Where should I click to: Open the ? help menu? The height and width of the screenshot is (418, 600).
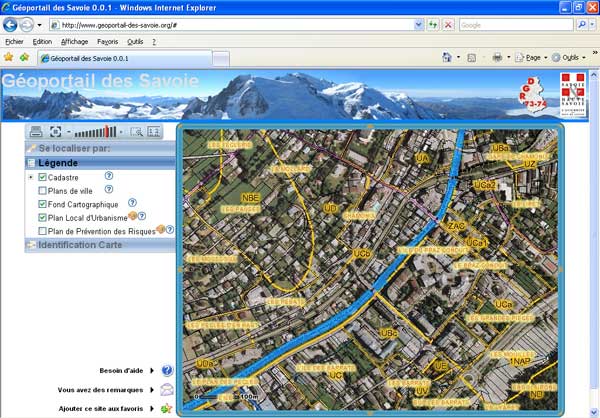click(154, 42)
